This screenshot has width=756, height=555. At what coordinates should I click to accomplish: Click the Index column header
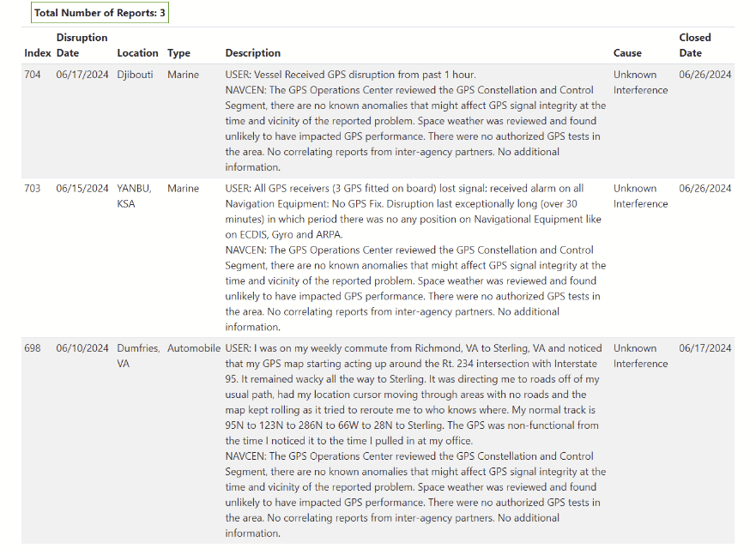pyautogui.click(x=38, y=53)
